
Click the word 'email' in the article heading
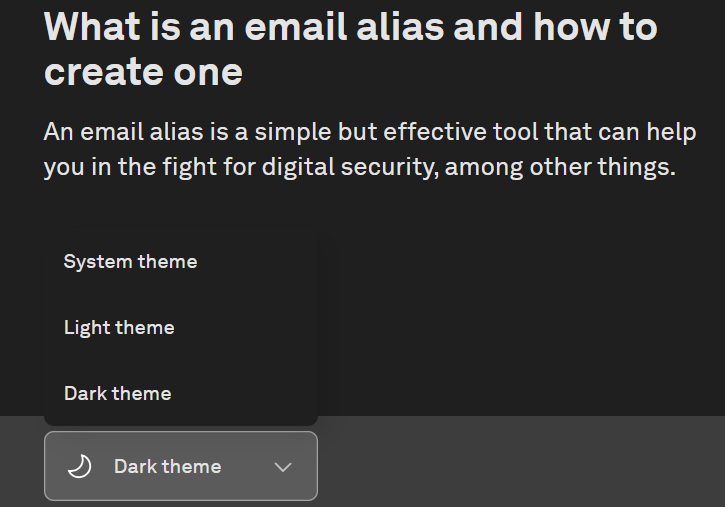(x=295, y=27)
